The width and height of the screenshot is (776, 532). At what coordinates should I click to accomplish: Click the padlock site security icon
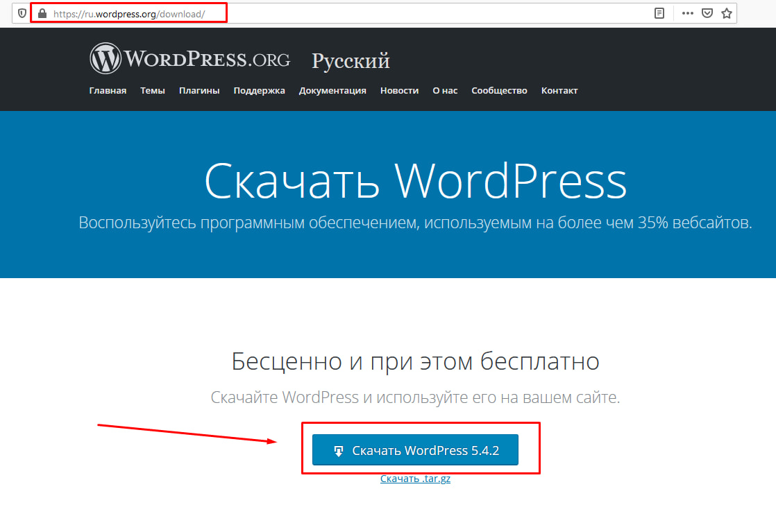click(42, 12)
